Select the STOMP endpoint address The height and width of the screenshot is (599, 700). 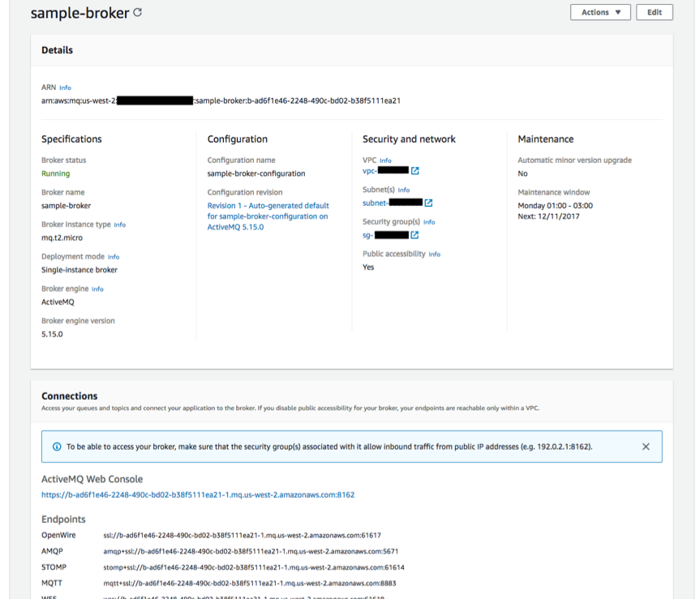tap(254, 567)
